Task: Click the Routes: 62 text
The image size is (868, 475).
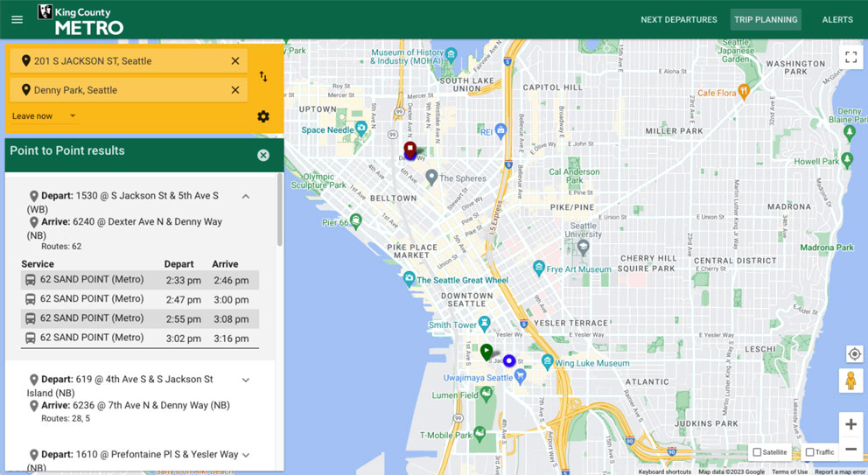Action: [x=61, y=247]
